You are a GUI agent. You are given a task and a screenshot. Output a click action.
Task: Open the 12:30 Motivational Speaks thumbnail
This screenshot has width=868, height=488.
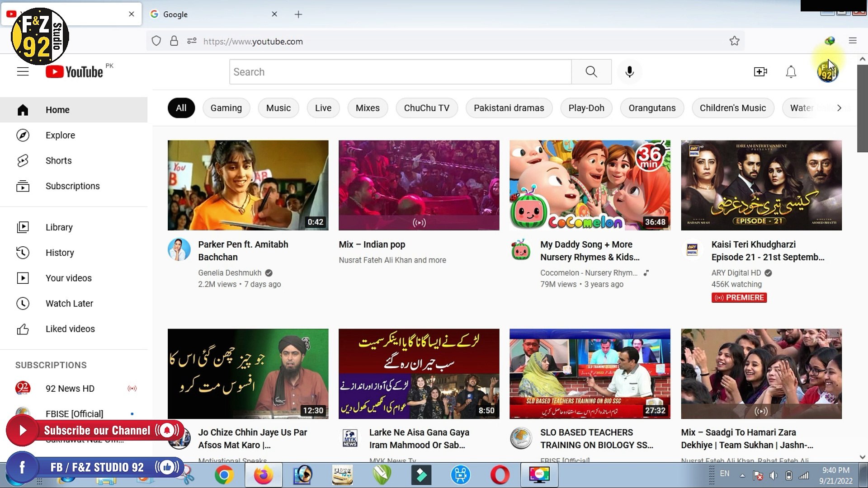[x=248, y=374]
